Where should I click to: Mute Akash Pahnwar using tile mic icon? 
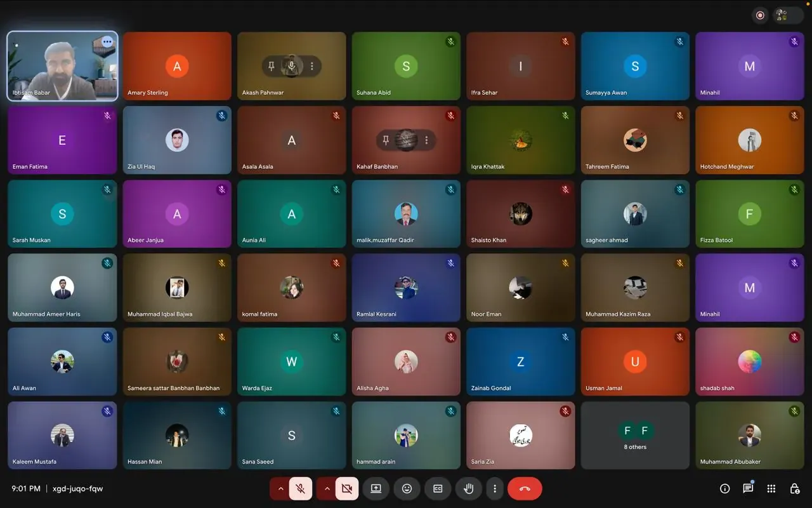click(x=292, y=66)
